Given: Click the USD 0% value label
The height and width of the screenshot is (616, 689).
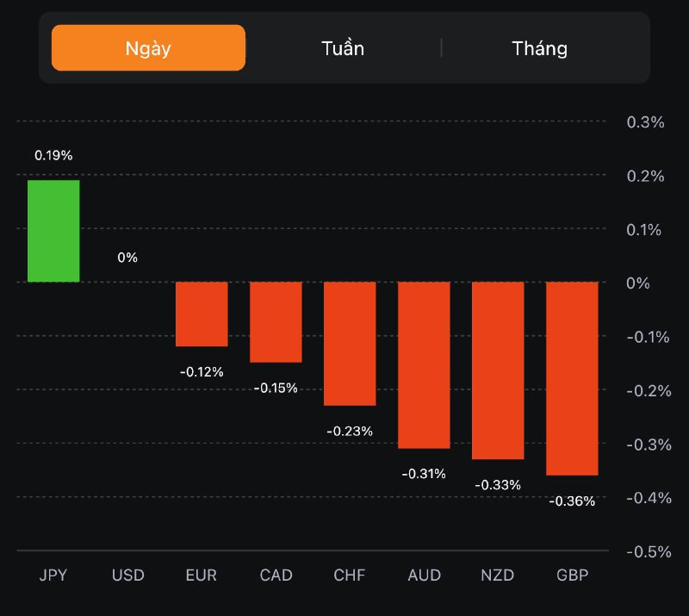Looking at the screenshot, I should pyautogui.click(x=127, y=258).
